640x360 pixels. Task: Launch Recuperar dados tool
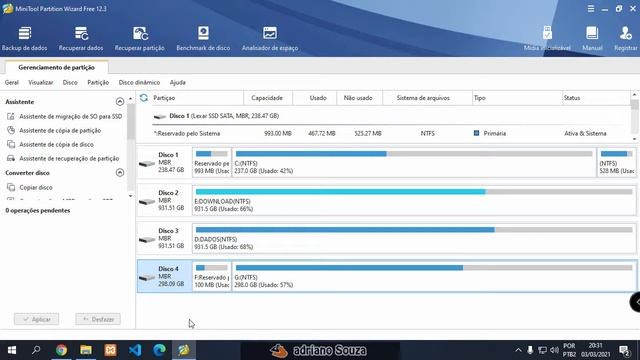click(x=81, y=39)
